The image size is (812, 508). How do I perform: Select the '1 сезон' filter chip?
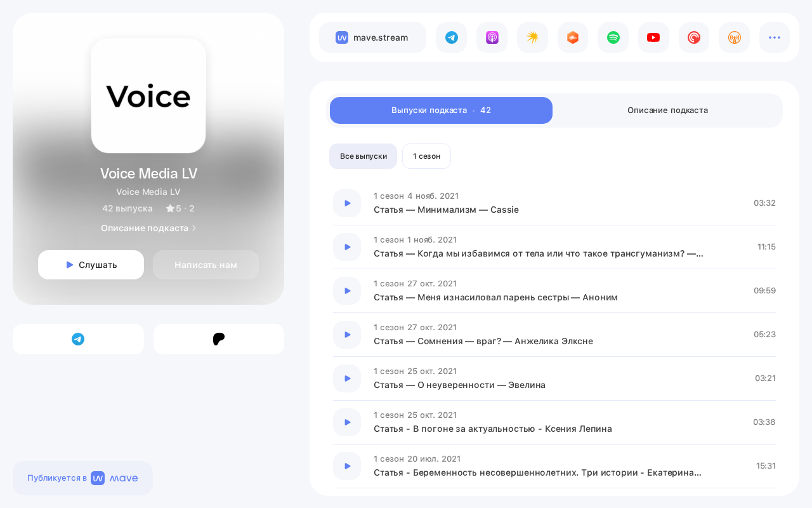point(426,156)
